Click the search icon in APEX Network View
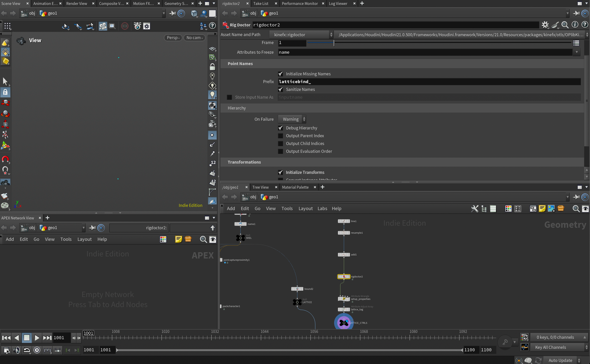590x364 pixels. [203, 239]
